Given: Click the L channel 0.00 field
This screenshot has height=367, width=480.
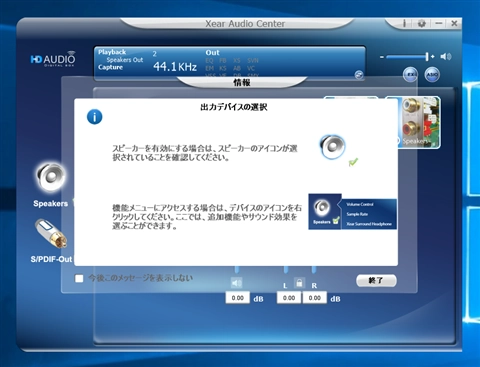Looking at the screenshot, I should pyautogui.click(x=289, y=298).
